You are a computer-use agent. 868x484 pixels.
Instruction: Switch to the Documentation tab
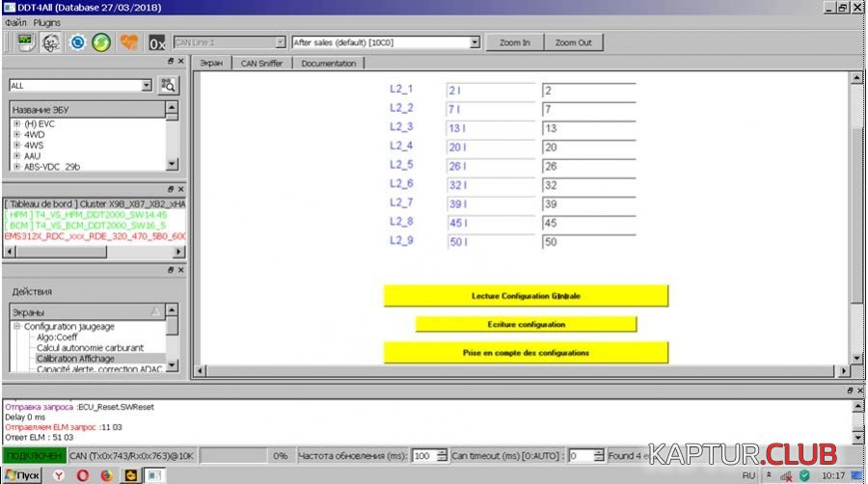click(x=328, y=64)
